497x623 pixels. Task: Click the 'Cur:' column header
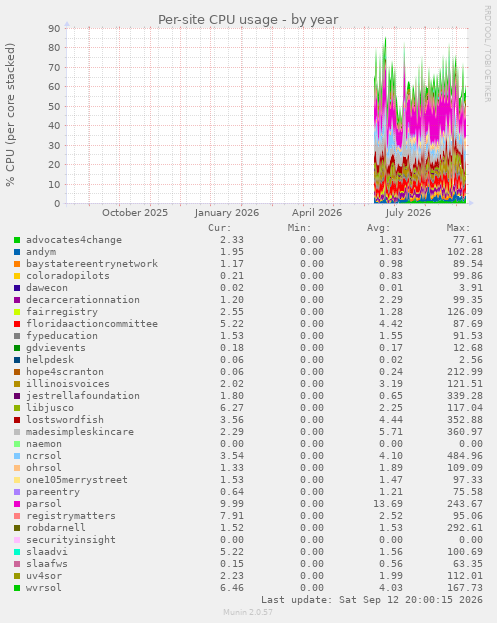(220, 228)
